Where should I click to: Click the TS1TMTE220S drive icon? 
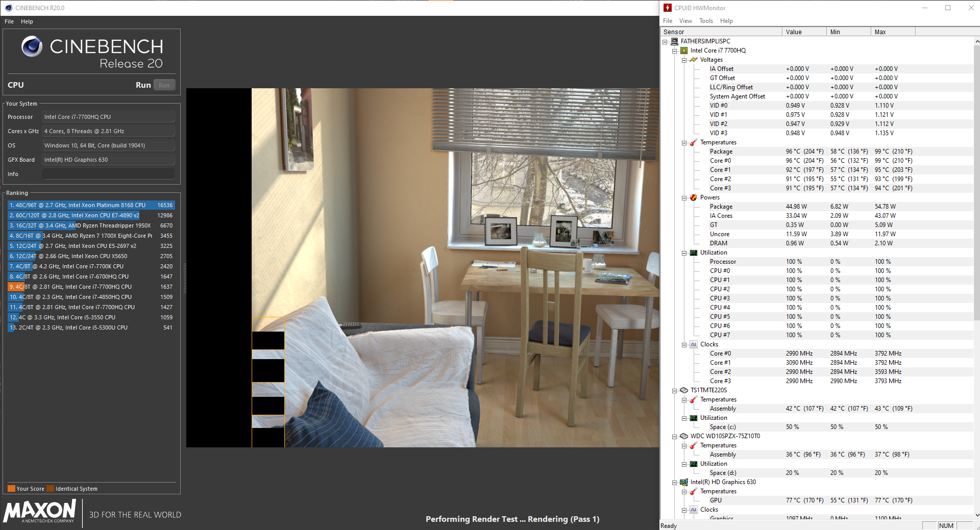684,390
